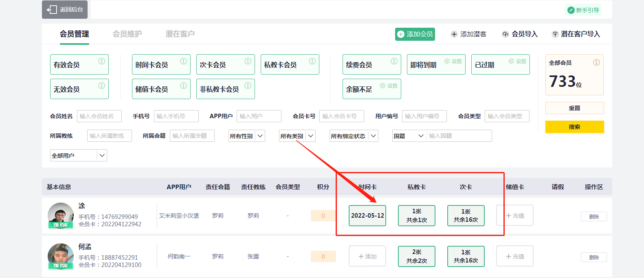Filter by 次卡会员 card

click(225, 64)
